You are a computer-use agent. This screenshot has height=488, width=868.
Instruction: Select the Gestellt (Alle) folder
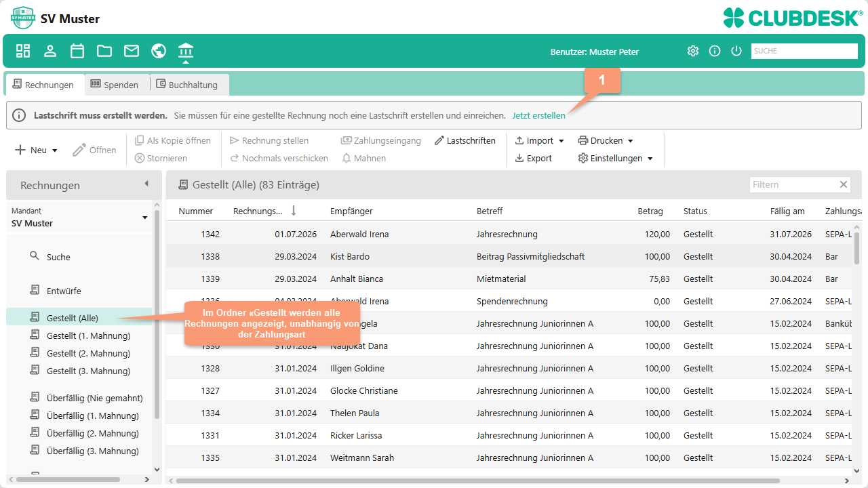pyautogui.click(x=79, y=317)
